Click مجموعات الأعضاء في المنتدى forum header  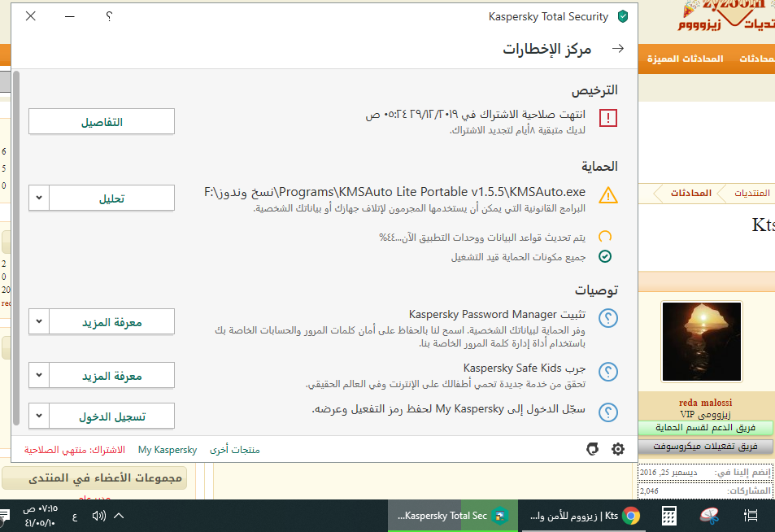click(x=94, y=478)
